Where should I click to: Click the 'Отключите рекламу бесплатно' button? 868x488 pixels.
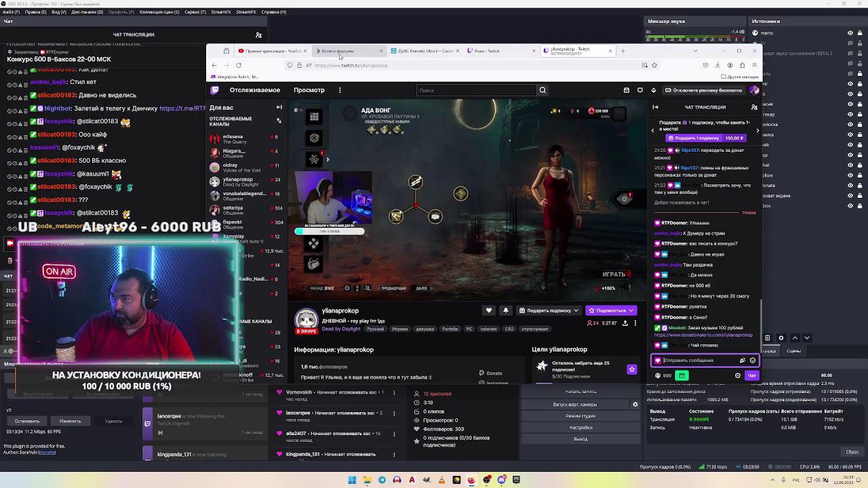tap(703, 90)
